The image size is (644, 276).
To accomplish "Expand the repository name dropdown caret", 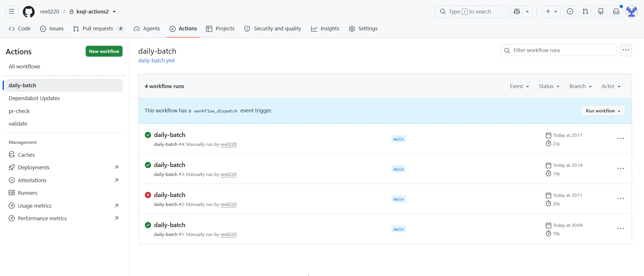I will pos(114,12).
